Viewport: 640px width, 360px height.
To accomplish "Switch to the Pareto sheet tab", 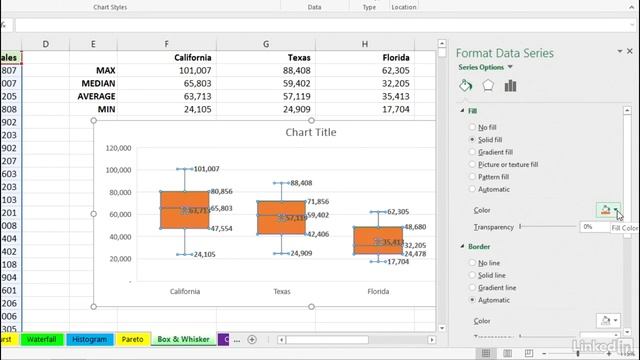I will click(x=133, y=339).
